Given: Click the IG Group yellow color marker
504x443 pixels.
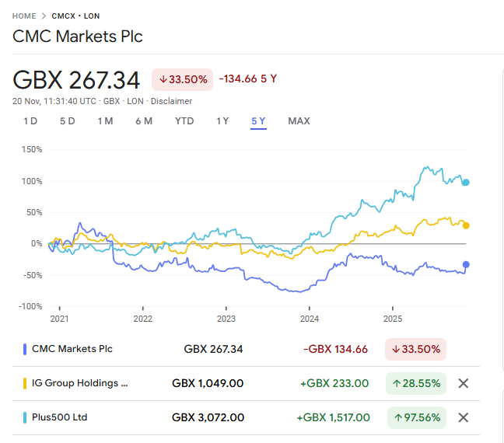Looking at the screenshot, I should click(x=26, y=383).
